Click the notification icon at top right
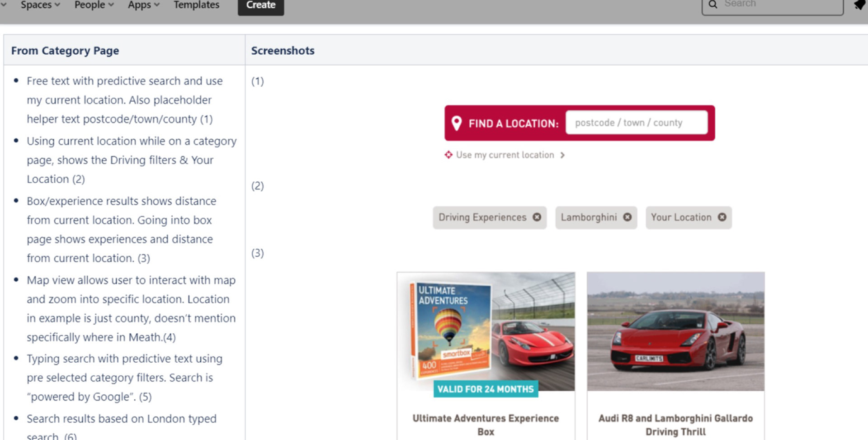 (860, 5)
